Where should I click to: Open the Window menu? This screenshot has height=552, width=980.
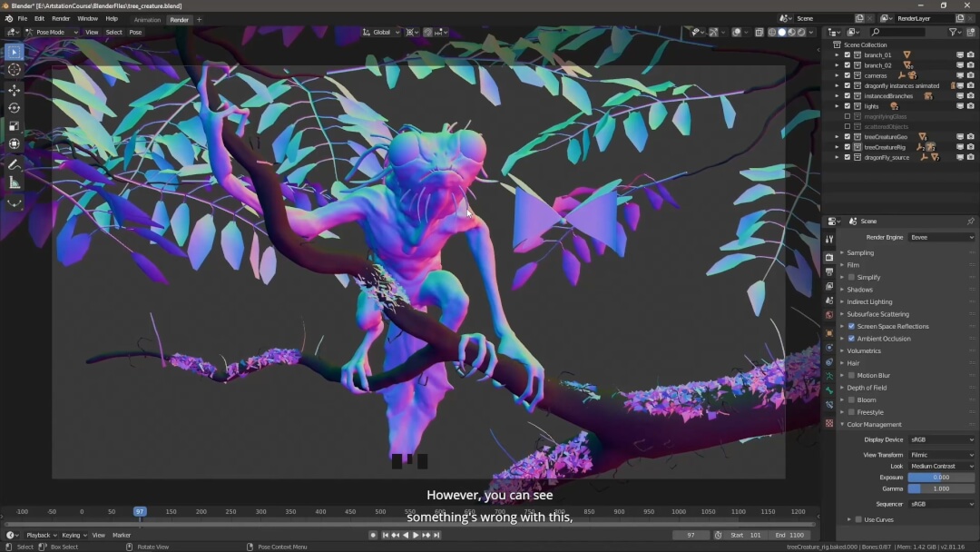[x=87, y=19]
